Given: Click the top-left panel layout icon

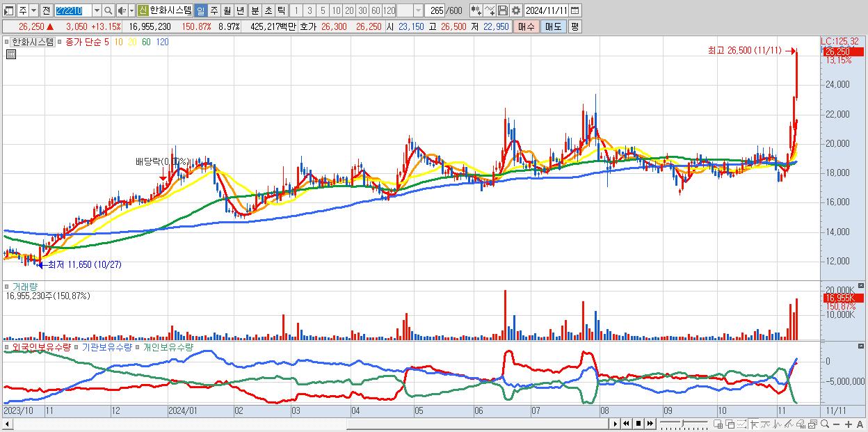Looking at the screenshot, I should click(8, 10).
